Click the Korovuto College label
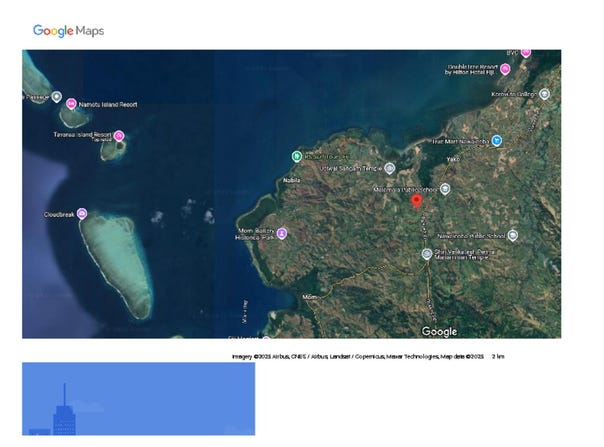The width and height of the screenshot is (604, 447). click(x=513, y=94)
